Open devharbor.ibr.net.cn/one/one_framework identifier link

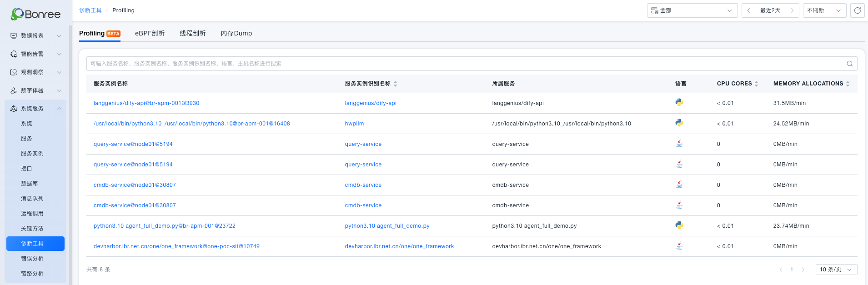click(399, 246)
